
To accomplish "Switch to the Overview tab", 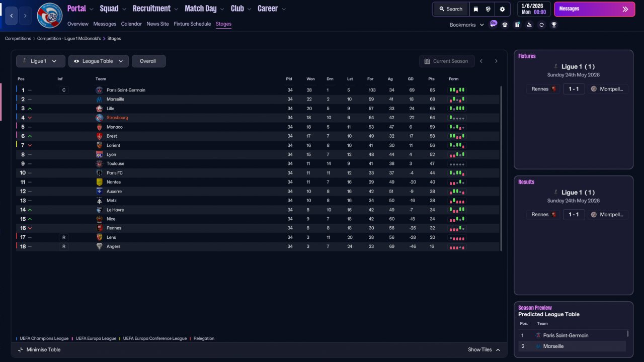I will point(77,24).
